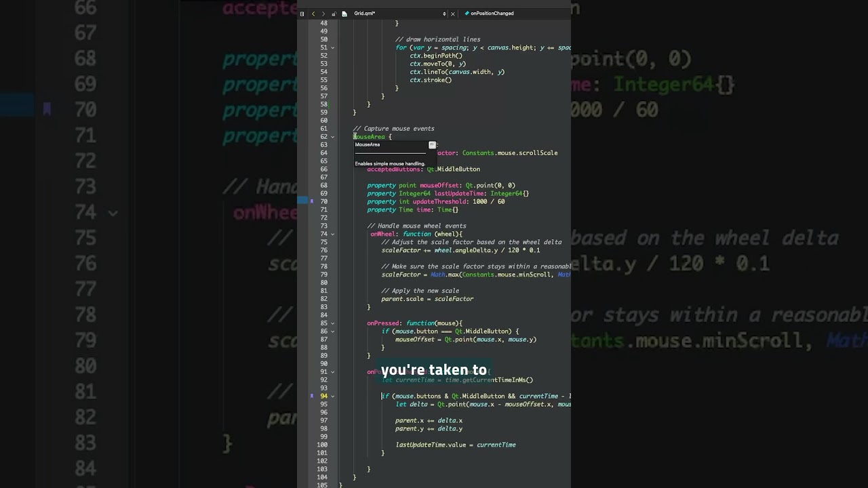Click 'ctx.stroke()' on line 55
This screenshot has width=868, height=488.
(431, 80)
